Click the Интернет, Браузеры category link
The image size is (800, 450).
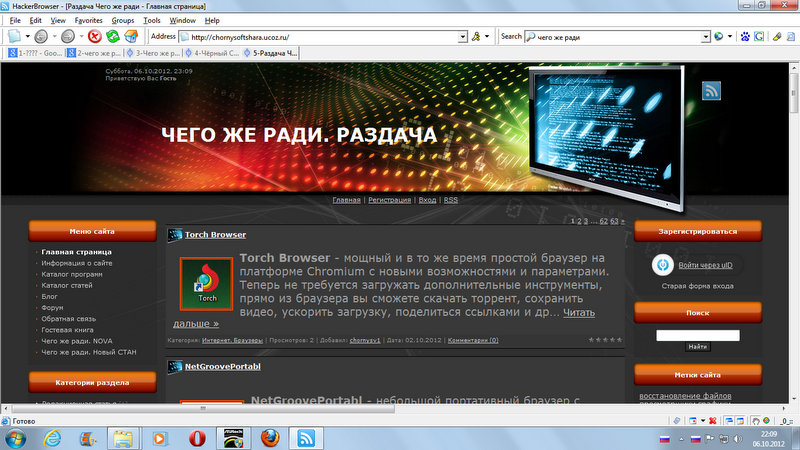(x=232, y=340)
